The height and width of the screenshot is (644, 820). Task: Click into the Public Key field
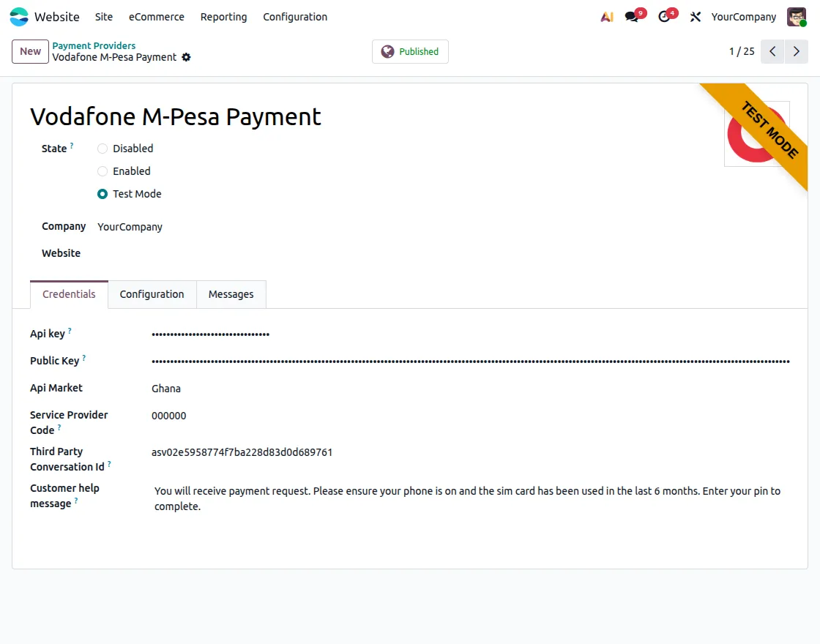coord(471,362)
